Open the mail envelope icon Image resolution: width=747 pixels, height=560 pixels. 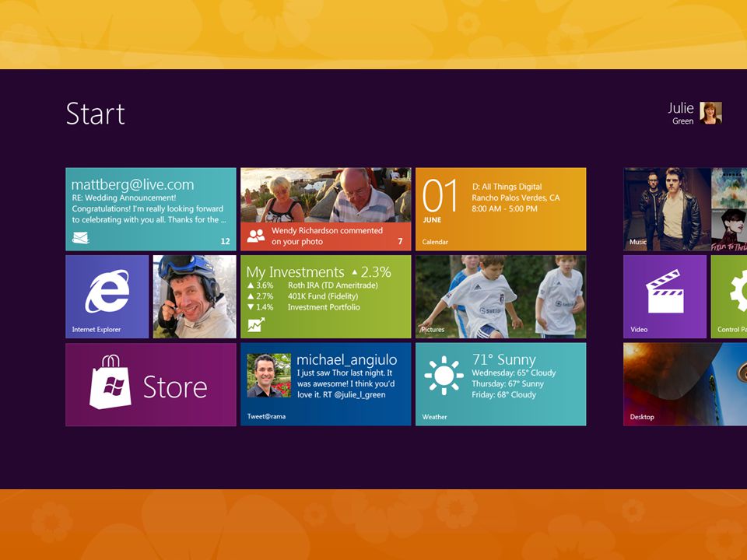[80, 237]
